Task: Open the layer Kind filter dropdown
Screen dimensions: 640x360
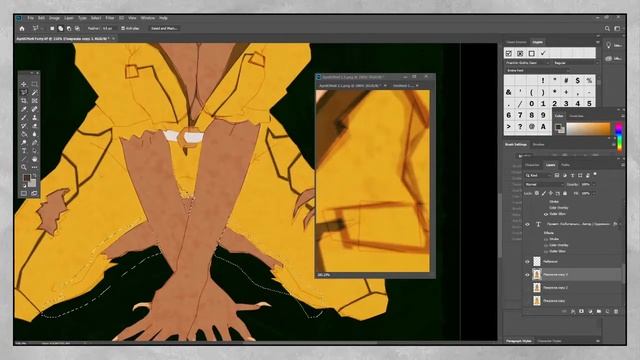Action: (x=538, y=176)
